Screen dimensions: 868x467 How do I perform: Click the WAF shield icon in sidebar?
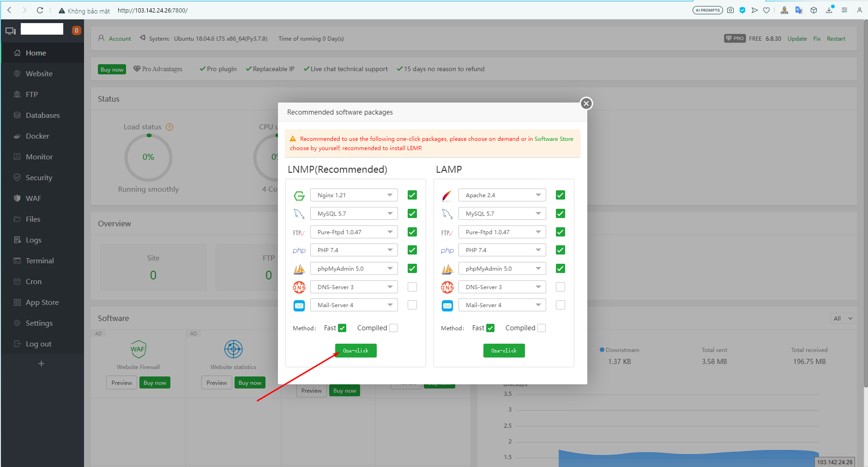(x=17, y=198)
